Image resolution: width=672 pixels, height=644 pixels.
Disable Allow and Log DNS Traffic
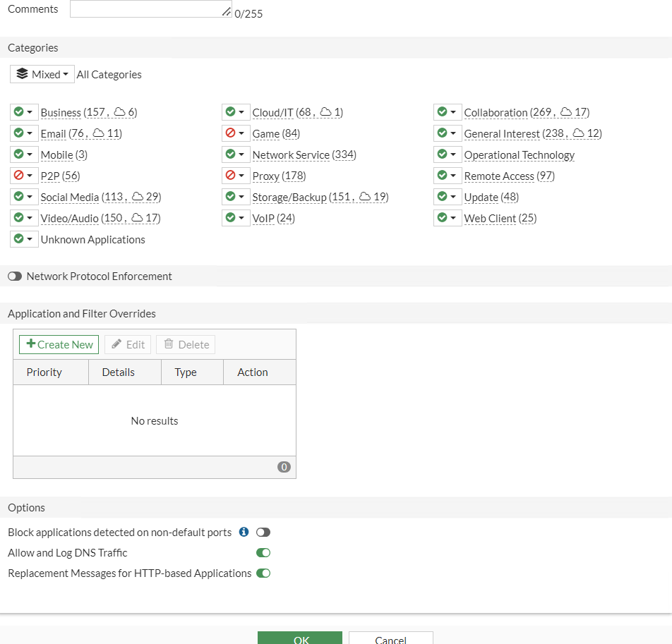[x=263, y=553]
